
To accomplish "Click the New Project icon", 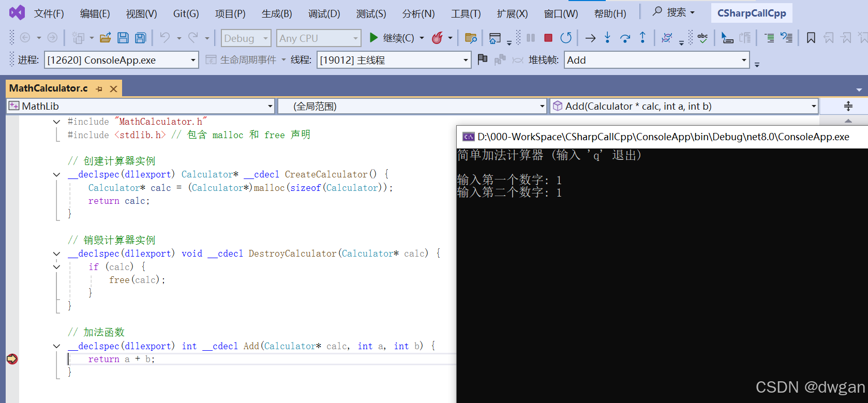I will (78, 38).
